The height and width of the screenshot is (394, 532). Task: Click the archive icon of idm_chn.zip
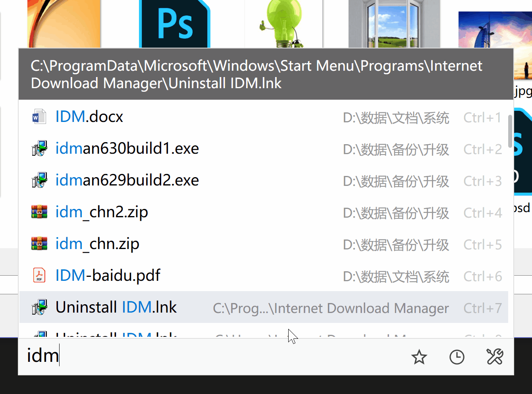pyautogui.click(x=39, y=243)
